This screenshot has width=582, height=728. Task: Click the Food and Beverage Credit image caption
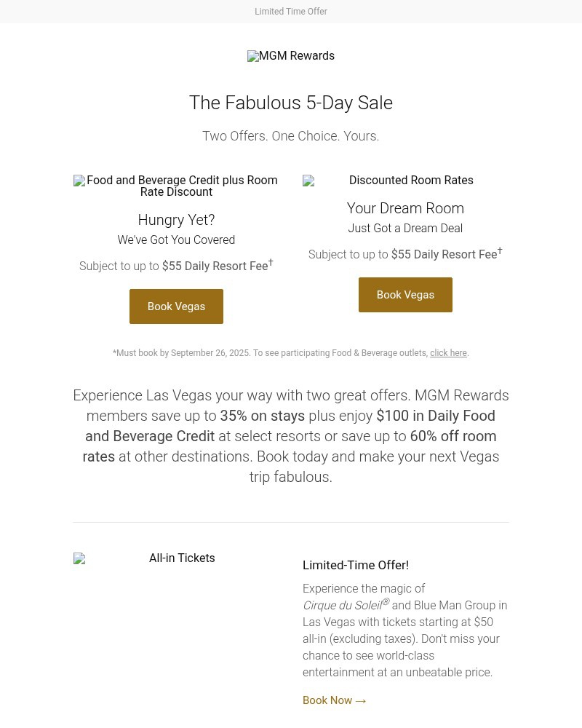point(182,186)
